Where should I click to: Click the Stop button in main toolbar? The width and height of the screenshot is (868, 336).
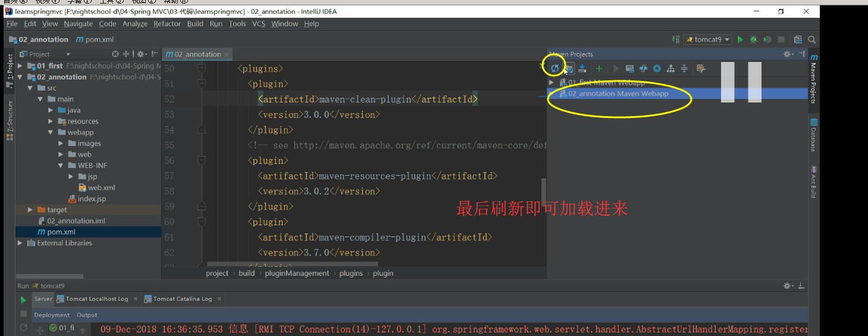pos(781,39)
